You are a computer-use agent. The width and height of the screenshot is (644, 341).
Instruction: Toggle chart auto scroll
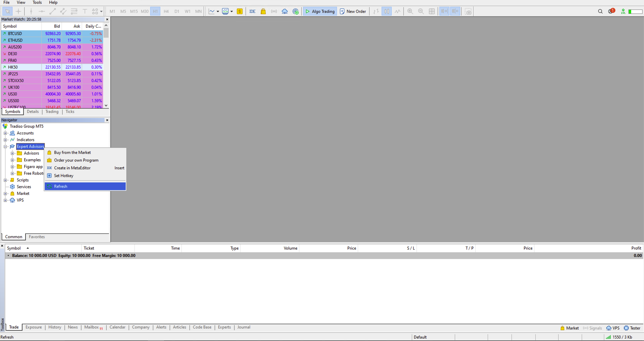[x=444, y=11]
